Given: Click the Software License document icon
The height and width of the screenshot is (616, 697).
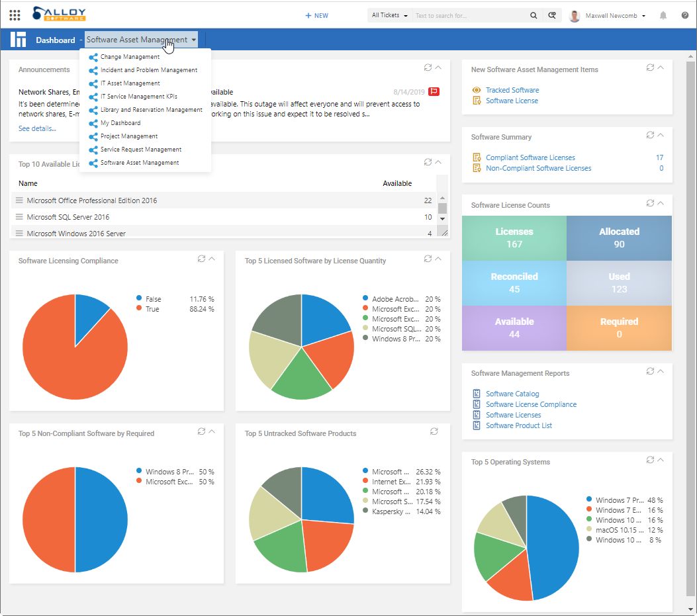Looking at the screenshot, I should click(477, 101).
